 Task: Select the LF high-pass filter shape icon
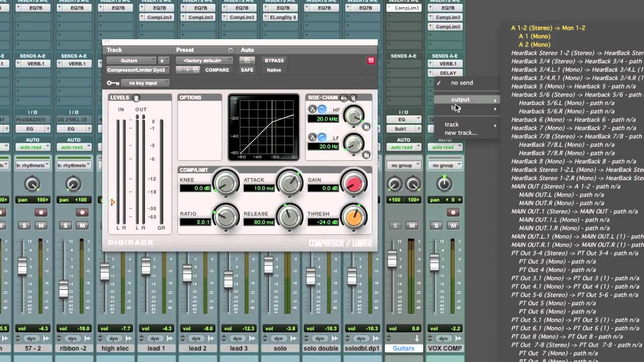click(321, 137)
